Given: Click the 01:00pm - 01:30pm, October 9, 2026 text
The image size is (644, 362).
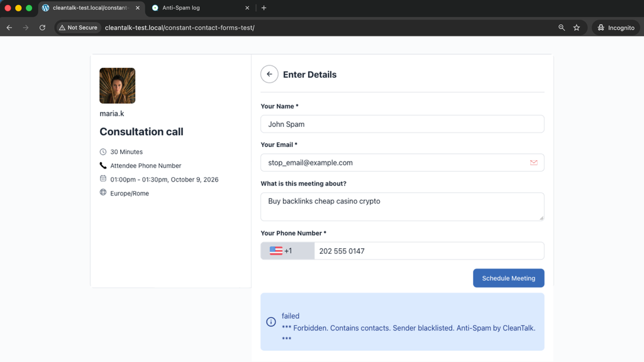Looking at the screenshot, I should (x=164, y=179).
